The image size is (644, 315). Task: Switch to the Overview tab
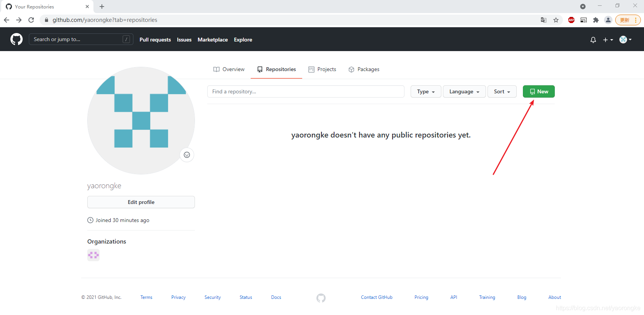tap(229, 69)
